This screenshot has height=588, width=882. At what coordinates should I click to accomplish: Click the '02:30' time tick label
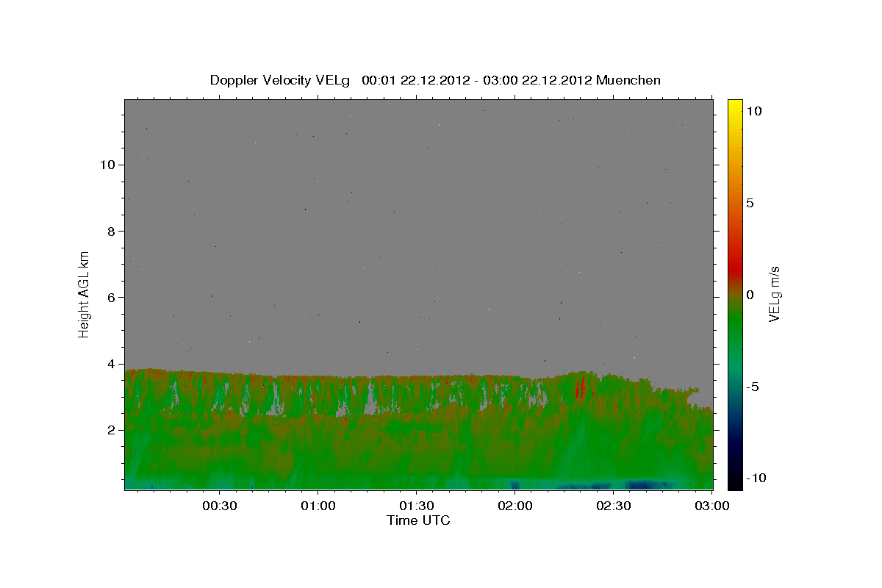coord(613,506)
